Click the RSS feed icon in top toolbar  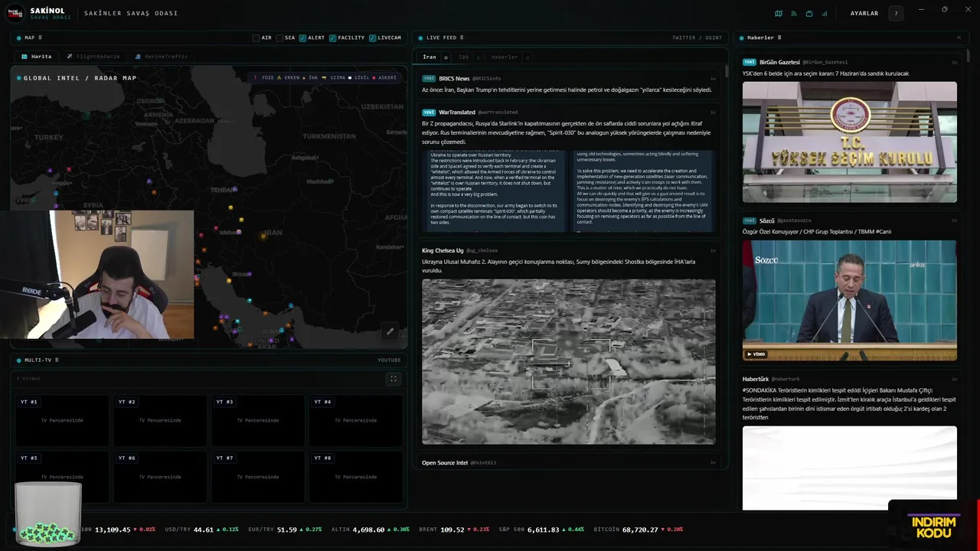794,13
